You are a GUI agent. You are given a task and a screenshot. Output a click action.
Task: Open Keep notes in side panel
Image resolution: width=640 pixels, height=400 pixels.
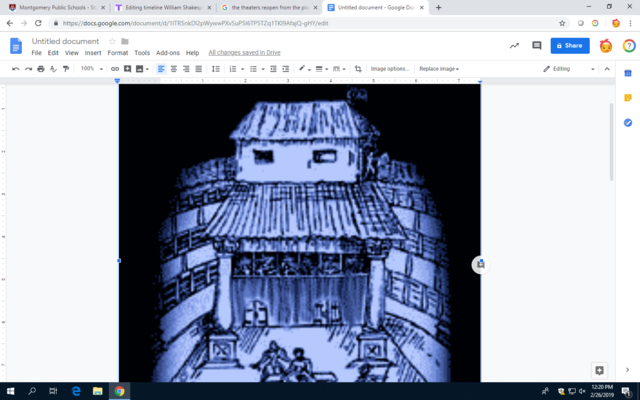coord(628,98)
